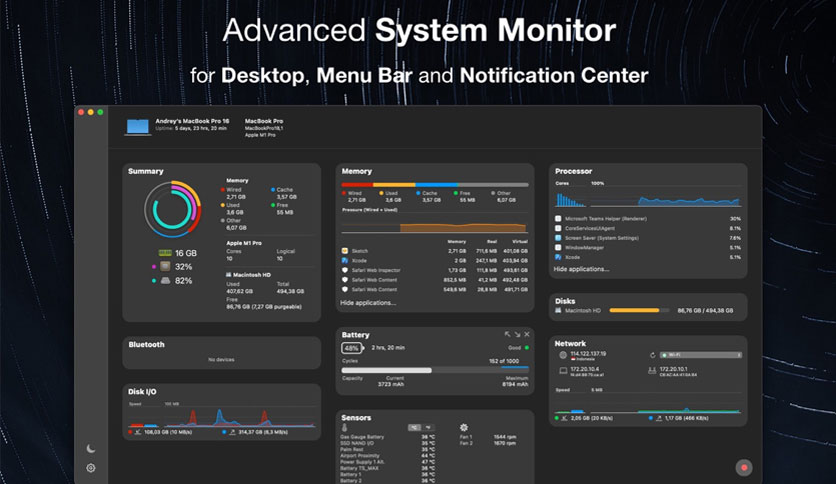
Task: Select the Safari Web Inspector memory row
Action: [x=435, y=270]
